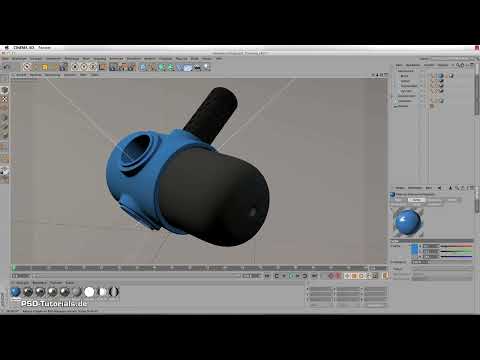The image size is (480, 360).
Task: Select the Live Selection tool
Action: click(x=27, y=67)
